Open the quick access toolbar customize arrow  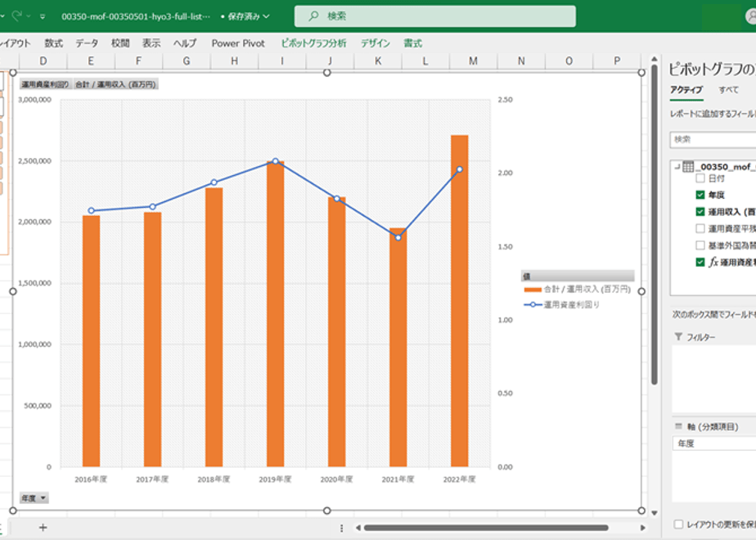pyautogui.click(x=43, y=16)
